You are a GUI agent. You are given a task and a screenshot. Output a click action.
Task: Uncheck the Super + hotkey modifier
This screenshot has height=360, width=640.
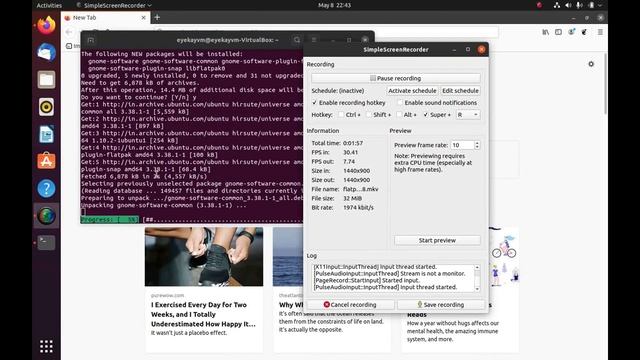click(426, 115)
